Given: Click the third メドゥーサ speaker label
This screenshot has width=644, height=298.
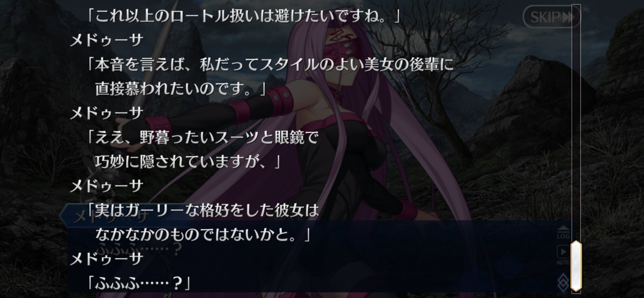Looking at the screenshot, I should point(107,186).
